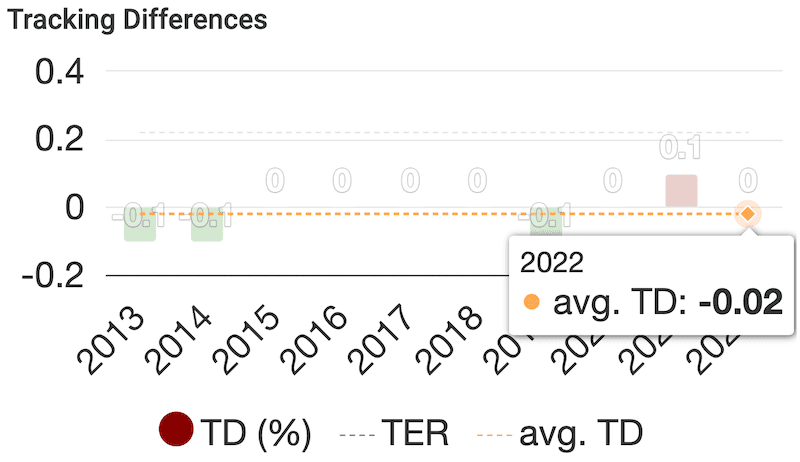Select the red 2021 tracking difference bar
The image size is (800, 462).
point(681,191)
